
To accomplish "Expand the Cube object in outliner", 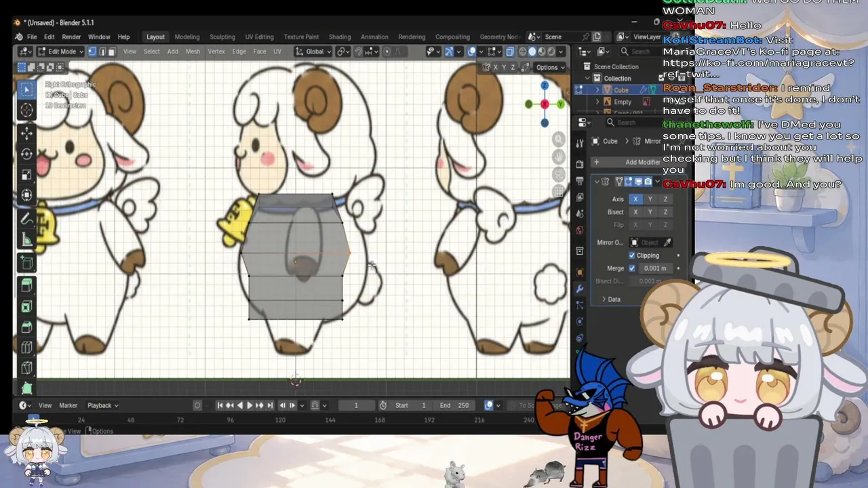I will click(597, 90).
